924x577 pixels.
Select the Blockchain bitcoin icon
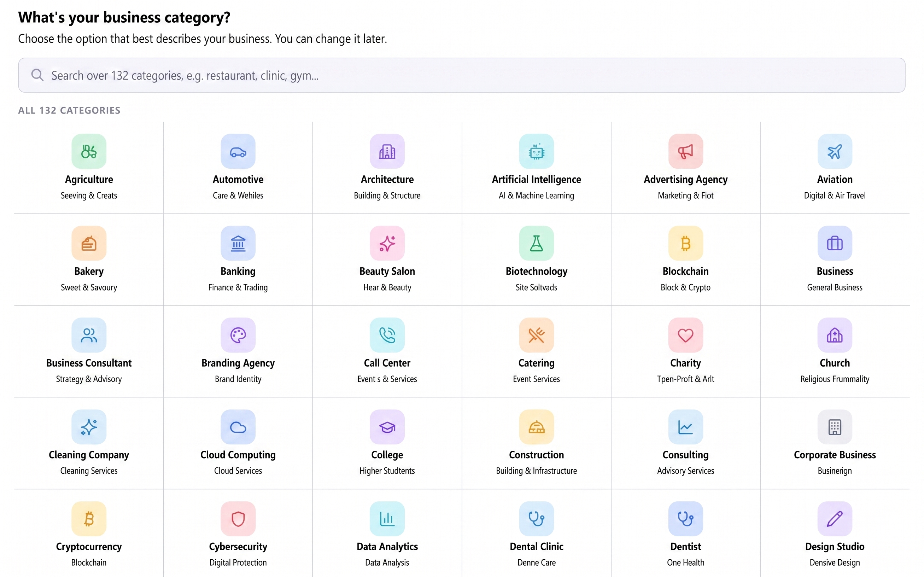point(685,243)
